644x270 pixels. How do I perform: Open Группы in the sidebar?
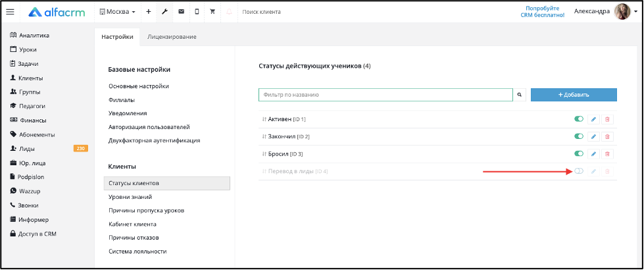[25, 92]
